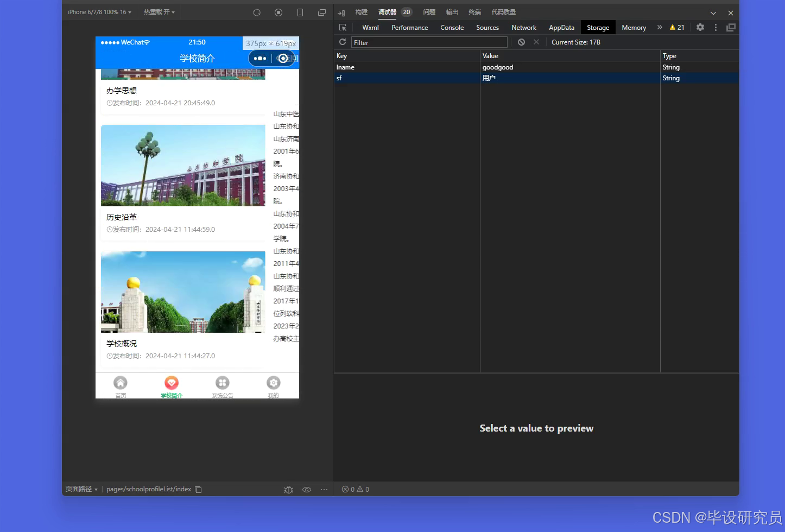Open the 页面路径 dropdown
This screenshot has width=785, height=532.
(81, 489)
